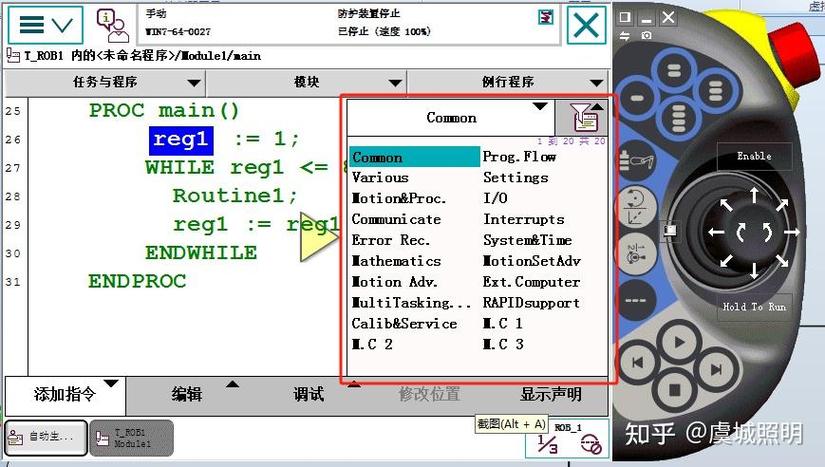Choose the Mathematics category
This screenshot has height=467, width=825.
[x=396, y=261]
